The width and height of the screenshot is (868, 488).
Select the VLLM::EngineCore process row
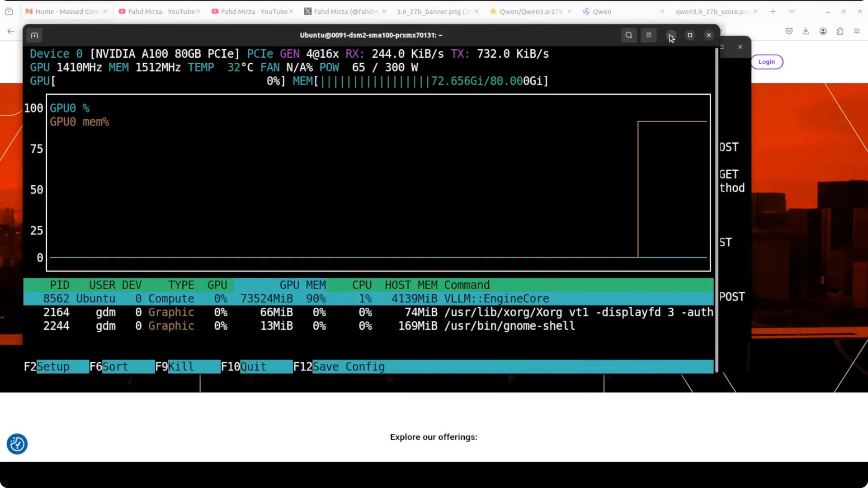tap(368, 299)
